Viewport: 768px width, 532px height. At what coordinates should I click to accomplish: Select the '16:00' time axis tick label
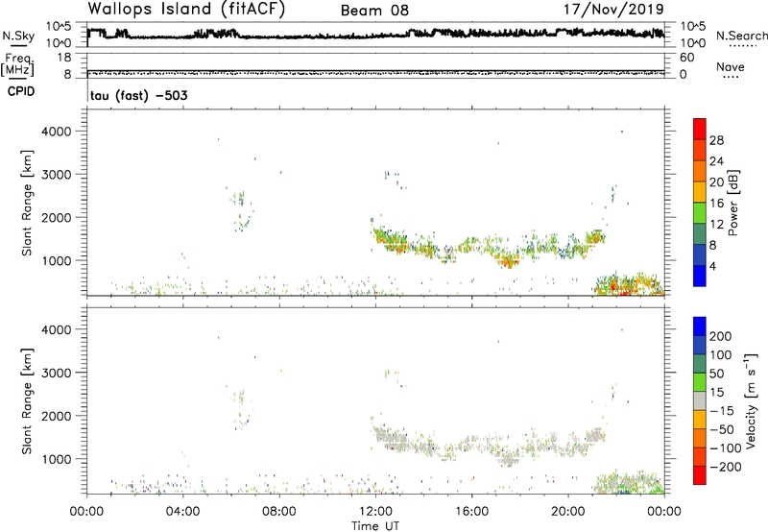click(x=471, y=512)
